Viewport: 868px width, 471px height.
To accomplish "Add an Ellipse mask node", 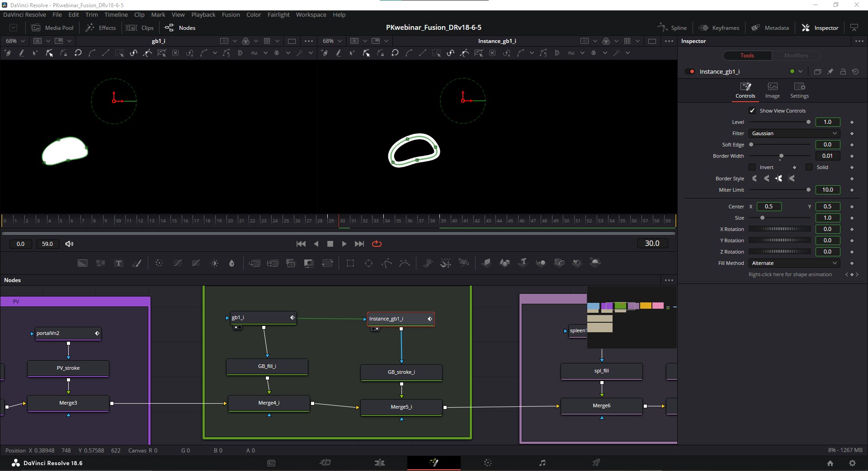I will (368, 263).
